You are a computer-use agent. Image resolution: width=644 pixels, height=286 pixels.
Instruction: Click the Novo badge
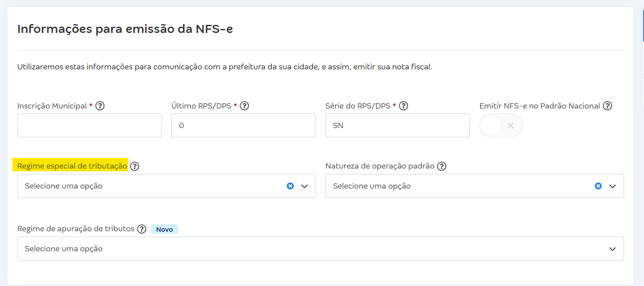[164, 229]
